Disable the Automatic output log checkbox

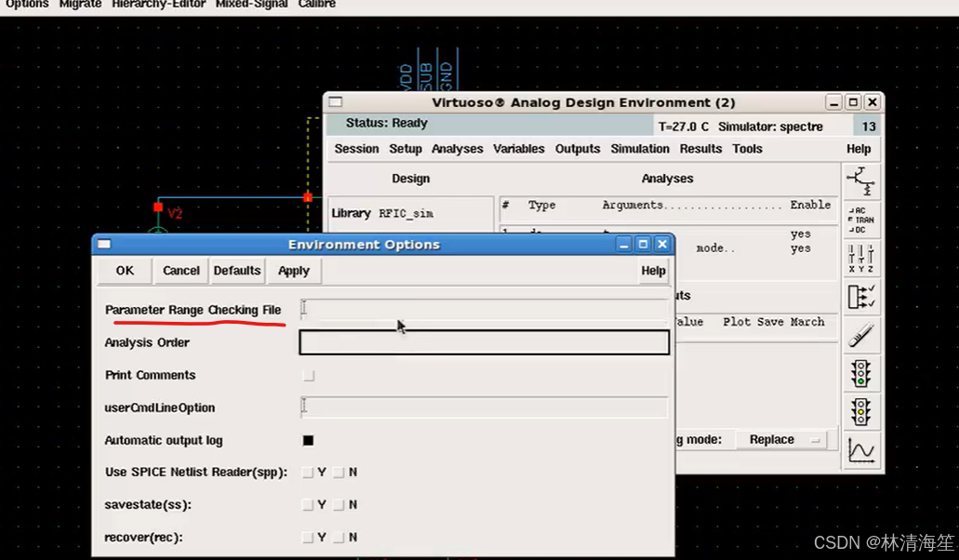tap(308, 440)
